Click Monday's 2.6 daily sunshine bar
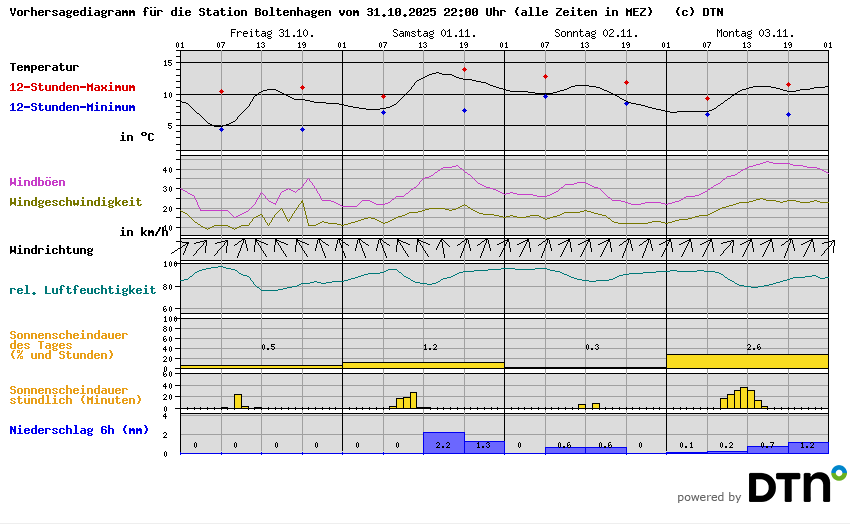The width and height of the screenshot is (850, 524). 747,360
